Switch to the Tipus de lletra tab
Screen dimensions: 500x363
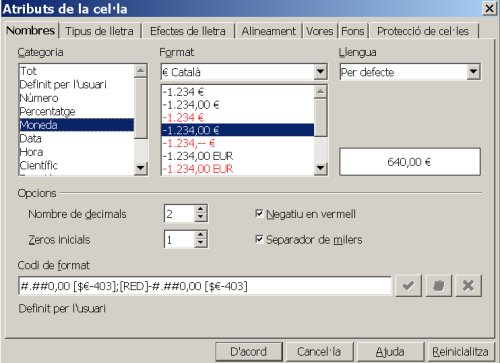click(x=100, y=31)
